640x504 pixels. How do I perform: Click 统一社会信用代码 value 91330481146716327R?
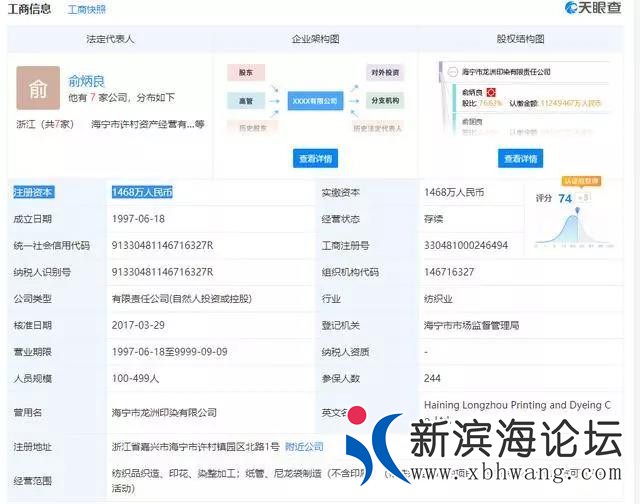click(x=162, y=245)
